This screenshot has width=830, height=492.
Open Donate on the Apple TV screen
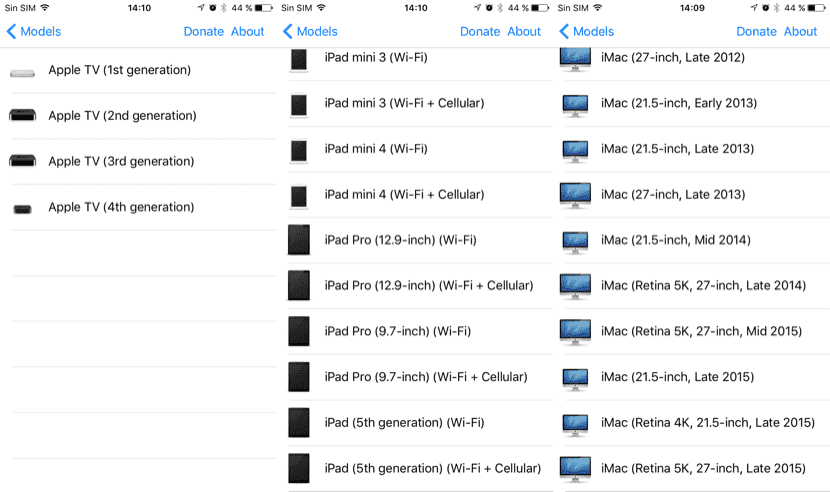pos(204,32)
